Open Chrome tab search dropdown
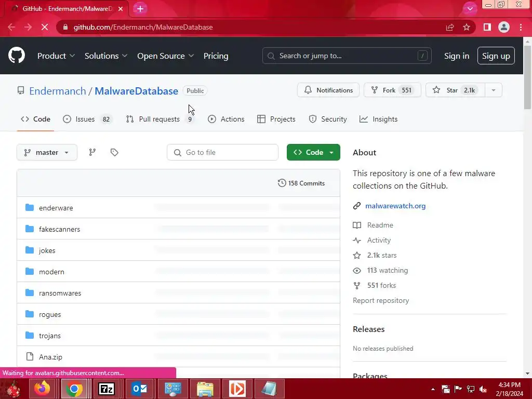Viewport: 532px width, 399px height. click(x=470, y=9)
